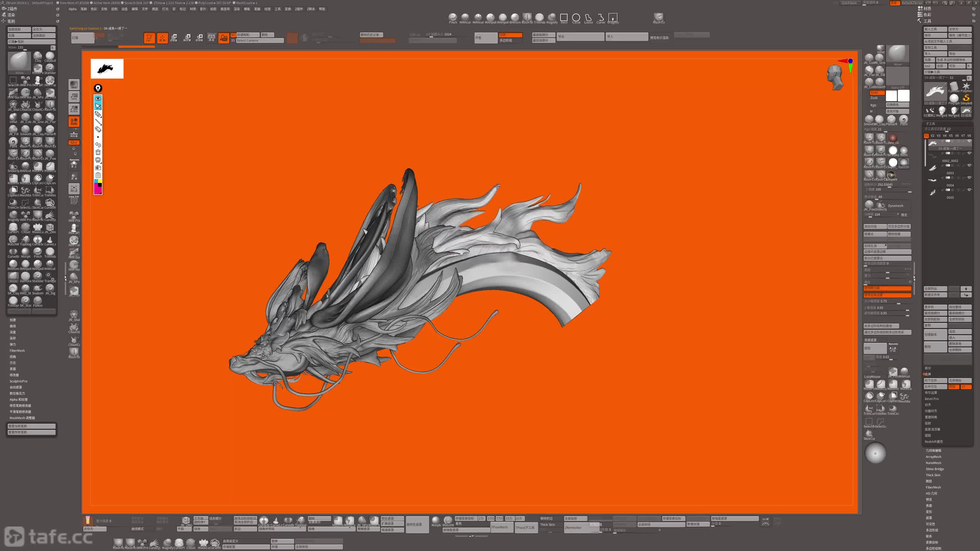Choose the red zbro clay material
The height and width of the screenshot is (551, 980).
893,138
